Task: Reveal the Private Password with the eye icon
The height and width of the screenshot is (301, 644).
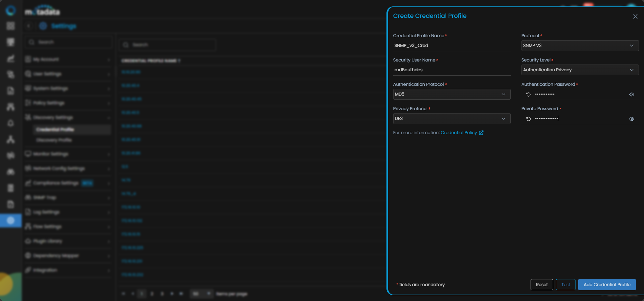Action: click(632, 119)
